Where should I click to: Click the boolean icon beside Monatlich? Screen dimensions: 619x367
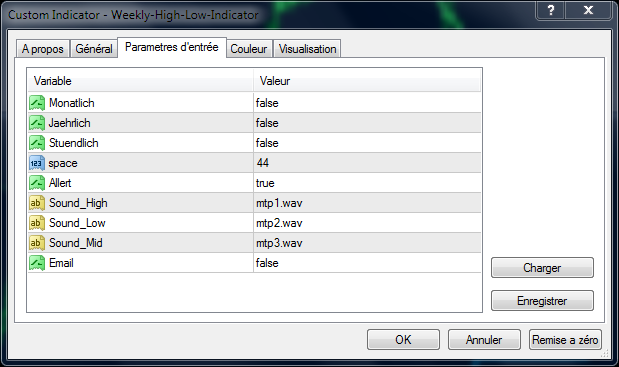[37, 103]
